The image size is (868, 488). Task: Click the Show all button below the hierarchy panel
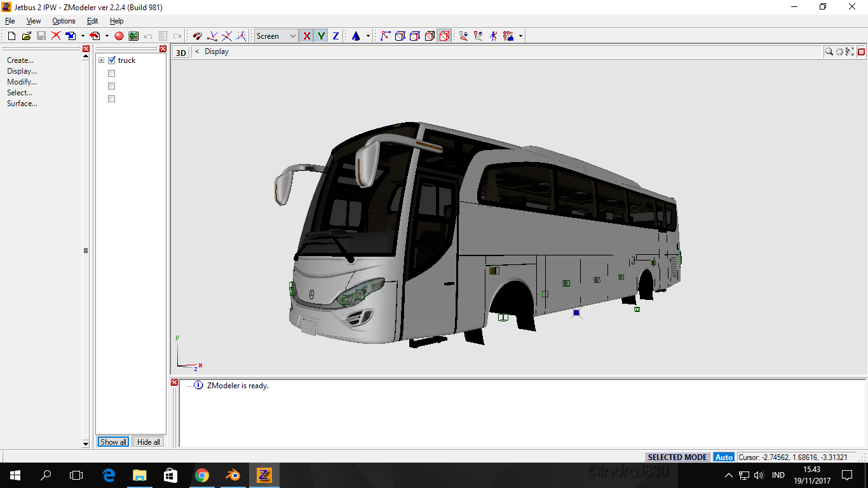tap(112, 442)
